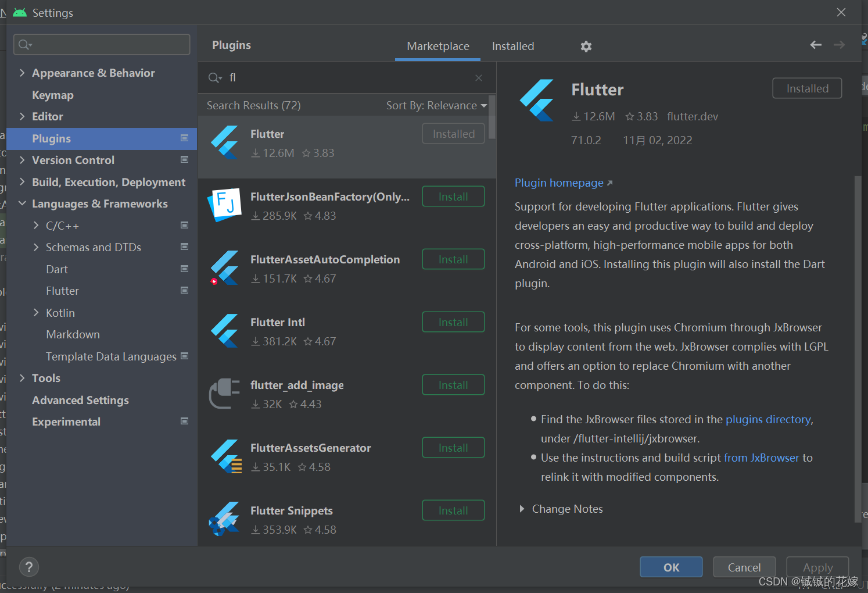Open the help question mark button

(x=29, y=567)
